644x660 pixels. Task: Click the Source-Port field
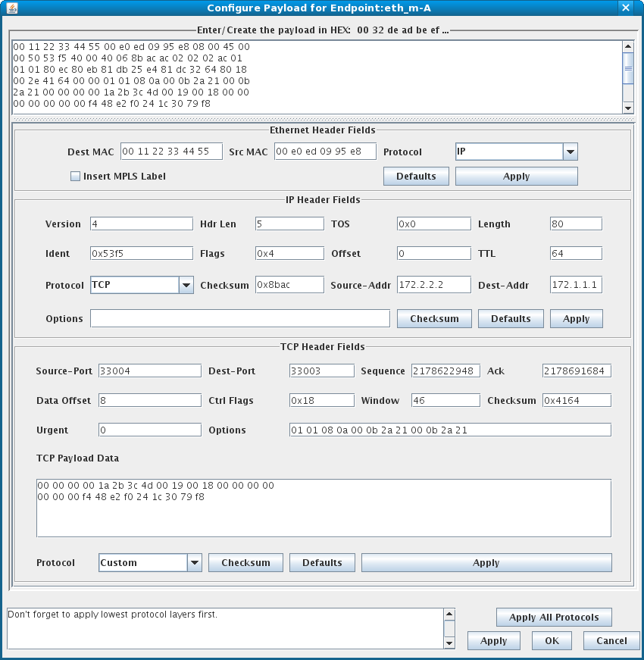(150, 371)
